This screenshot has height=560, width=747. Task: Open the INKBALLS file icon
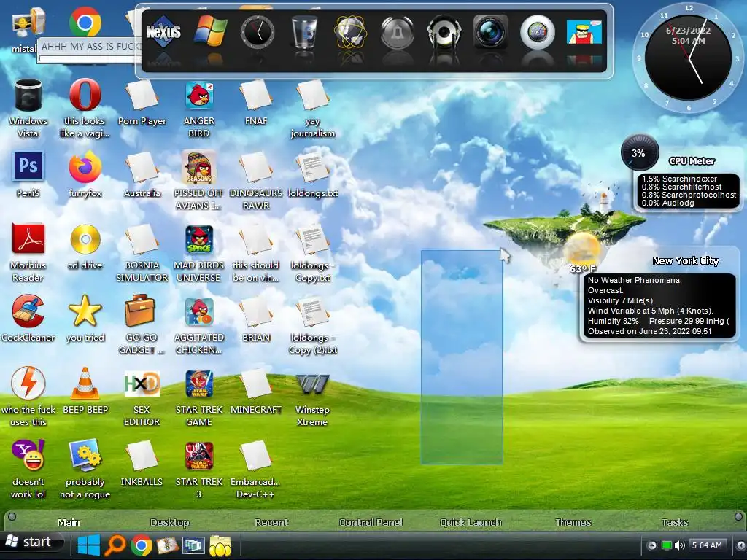coord(142,456)
